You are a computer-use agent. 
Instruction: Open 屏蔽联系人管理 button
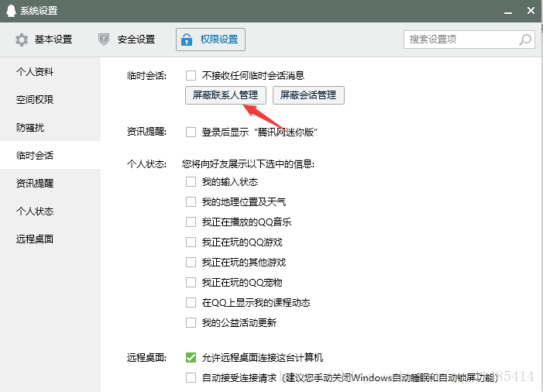click(x=225, y=95)
